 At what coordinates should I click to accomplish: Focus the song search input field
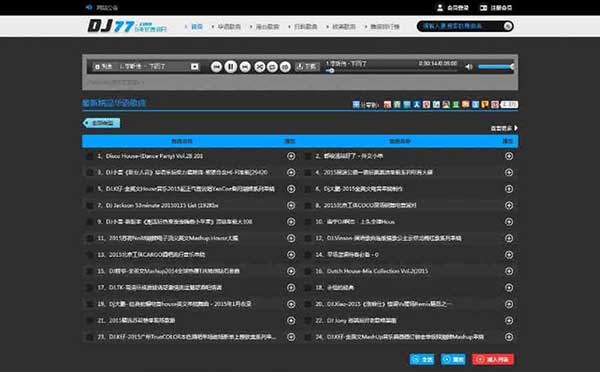460,26
